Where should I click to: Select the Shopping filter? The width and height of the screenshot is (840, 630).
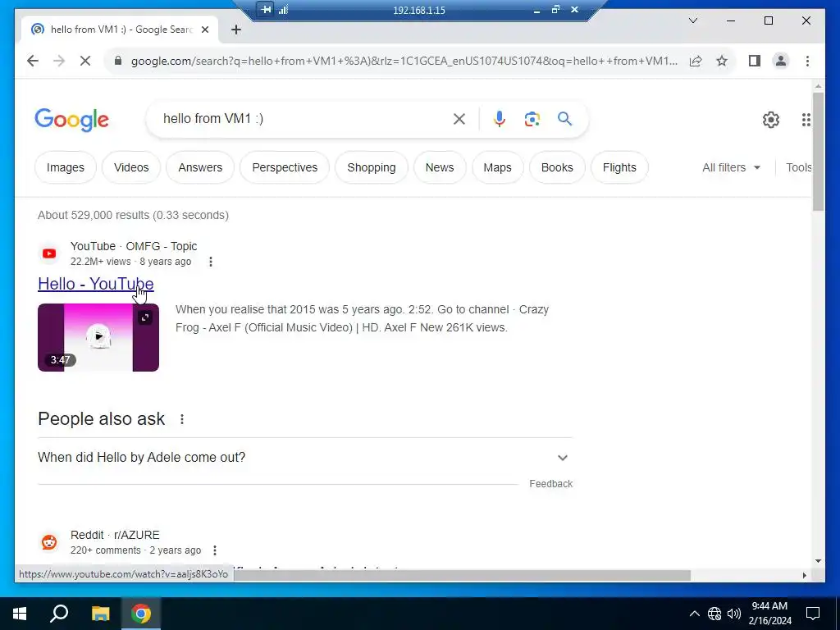372,167
